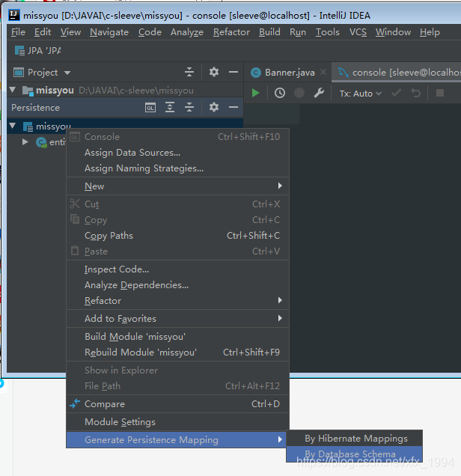Viewport: 461px width, 476px height.
Task: Open the Help menu
Action: 430,32
